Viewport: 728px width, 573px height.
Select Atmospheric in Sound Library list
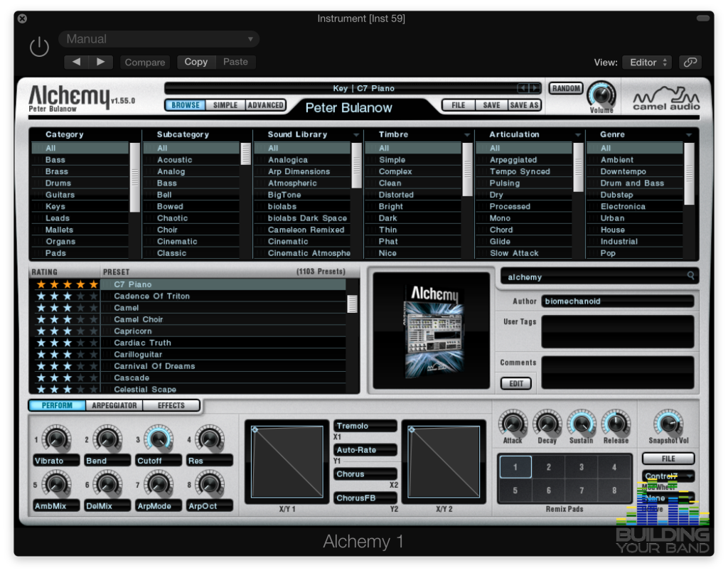302,183
